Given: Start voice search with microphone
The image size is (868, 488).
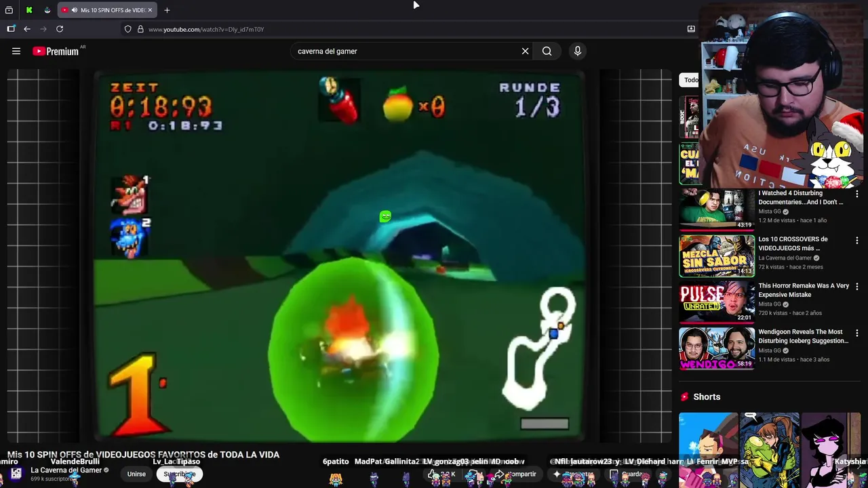Looking at the screenshot, I should coord(578,51).
